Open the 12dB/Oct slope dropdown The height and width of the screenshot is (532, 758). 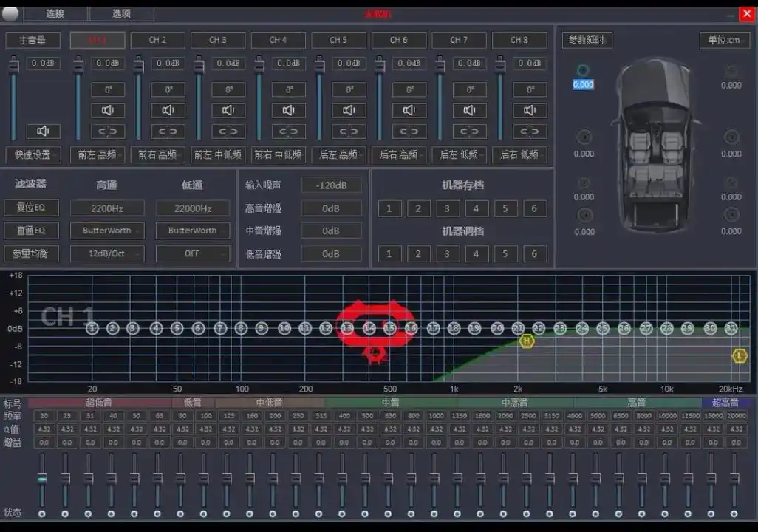click(107, 253)
